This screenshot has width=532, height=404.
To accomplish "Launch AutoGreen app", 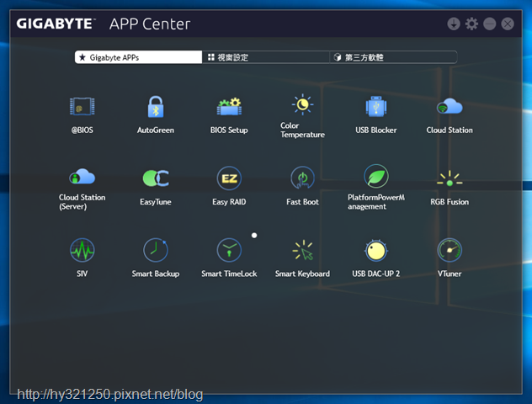I will tap(155, 107).
